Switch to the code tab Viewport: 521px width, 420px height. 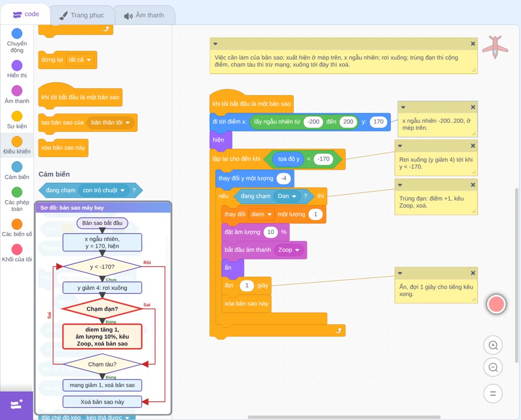tap(26, 14)
